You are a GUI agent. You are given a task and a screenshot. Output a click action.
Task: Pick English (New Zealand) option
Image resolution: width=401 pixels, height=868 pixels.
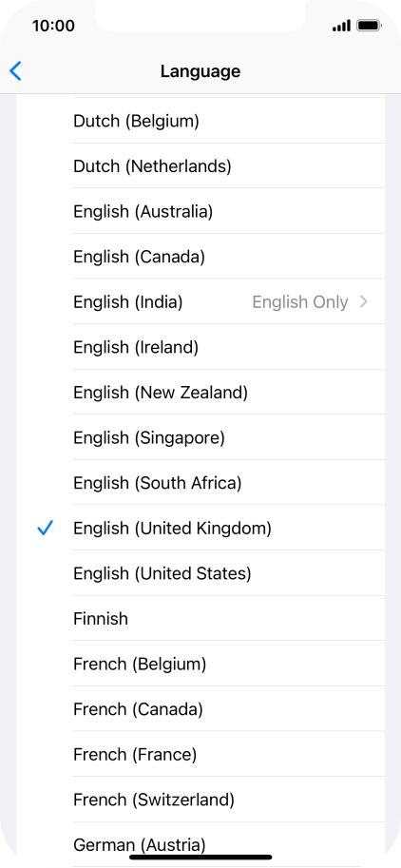pyautogui.click(x=200, y=392)
